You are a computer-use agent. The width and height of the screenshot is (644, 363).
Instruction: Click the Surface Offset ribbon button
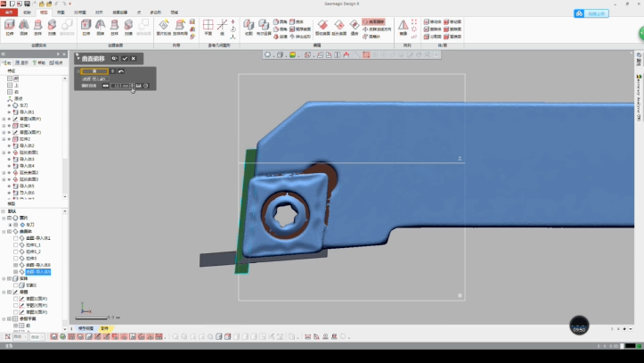pyautogui.click(x=374, y=20)
